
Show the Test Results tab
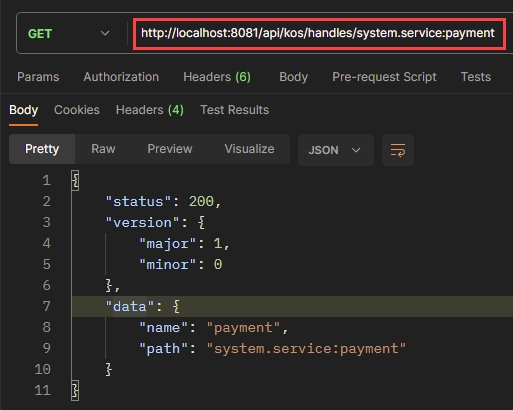click(234, 110)
